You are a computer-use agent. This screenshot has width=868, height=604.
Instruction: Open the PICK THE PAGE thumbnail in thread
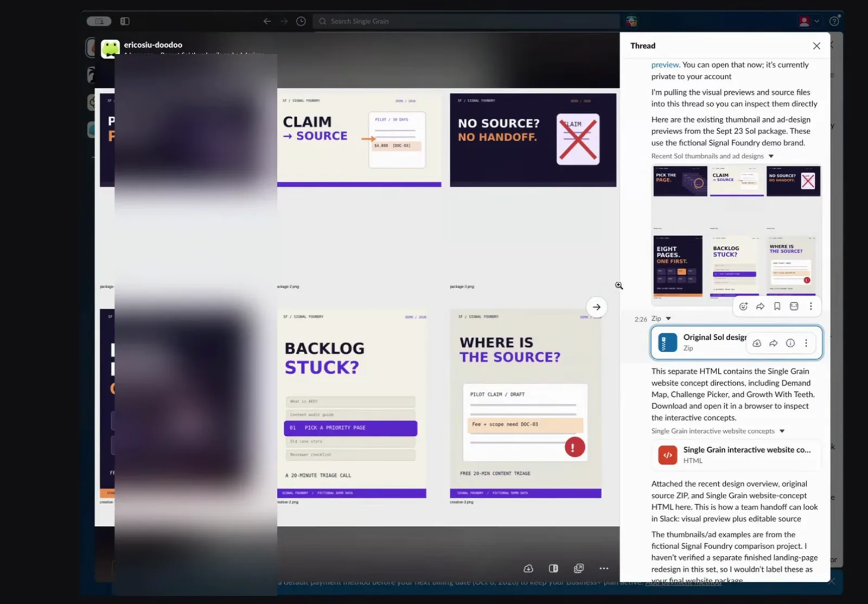(680, 181)
